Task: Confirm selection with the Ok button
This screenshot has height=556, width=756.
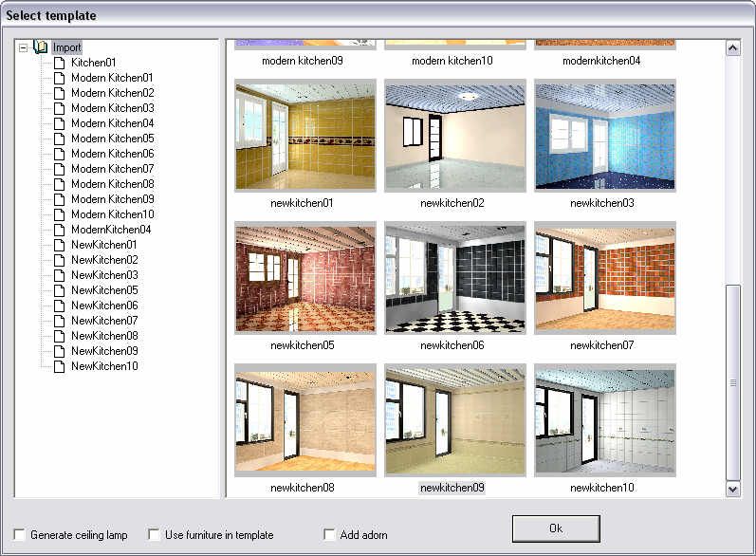Action: (x=556, y=528)
